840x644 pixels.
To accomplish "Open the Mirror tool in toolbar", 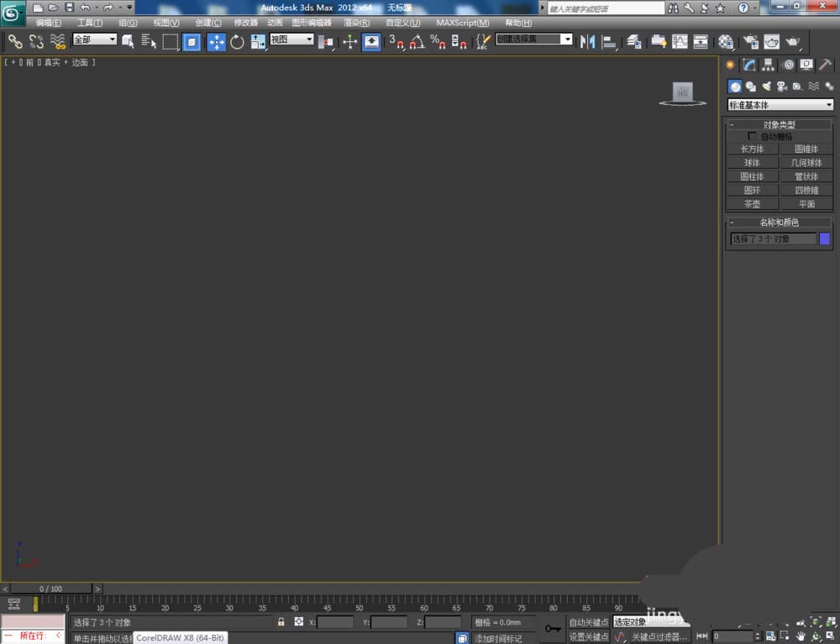I will 587,41.
